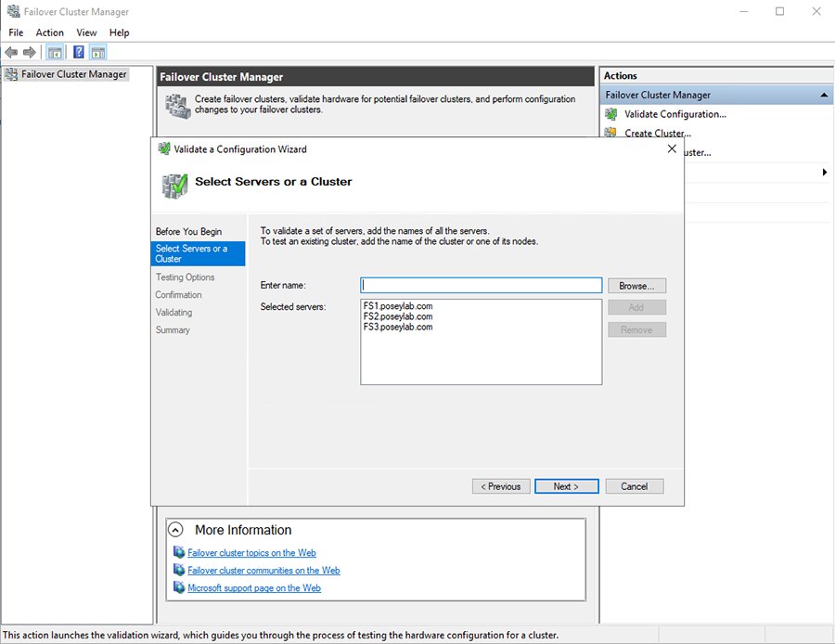Image resolution: width=835 pixels, height=644 pixels.
Task: Collapse the More Information section
Action: 175,529
